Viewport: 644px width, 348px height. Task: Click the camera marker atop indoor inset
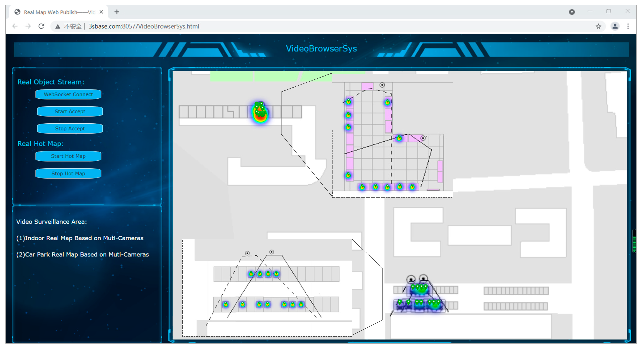pyautogui.click(x=382, y=85)
